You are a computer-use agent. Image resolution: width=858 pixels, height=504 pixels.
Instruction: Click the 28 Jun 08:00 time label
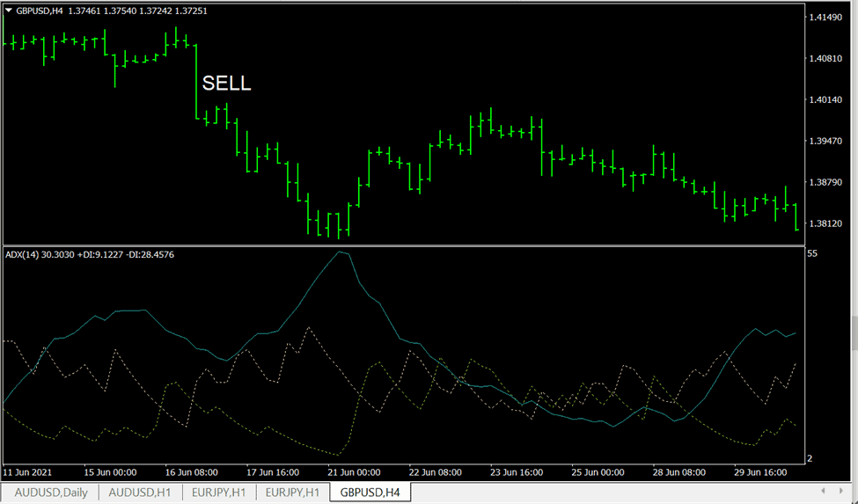pyautogui.click(x=679, y=472)
